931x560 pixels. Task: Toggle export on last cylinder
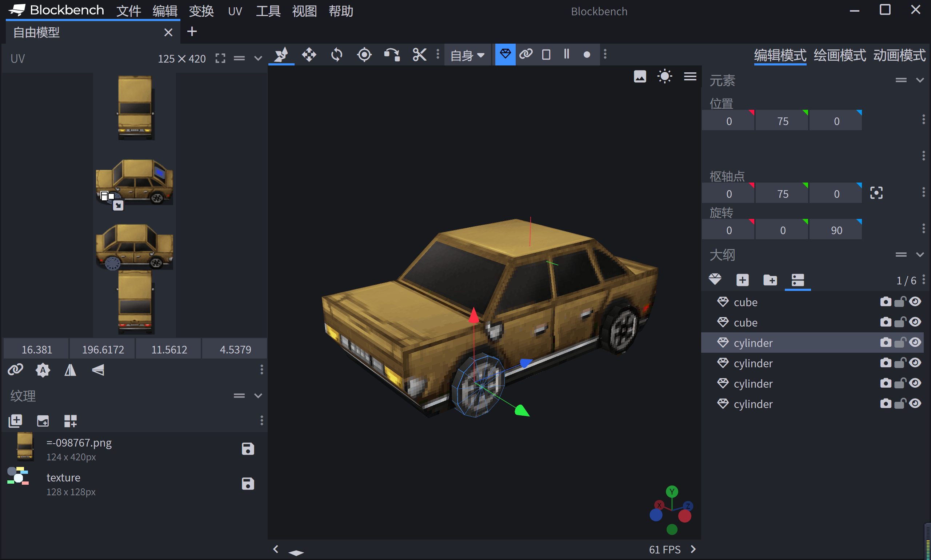click(885, 404)
